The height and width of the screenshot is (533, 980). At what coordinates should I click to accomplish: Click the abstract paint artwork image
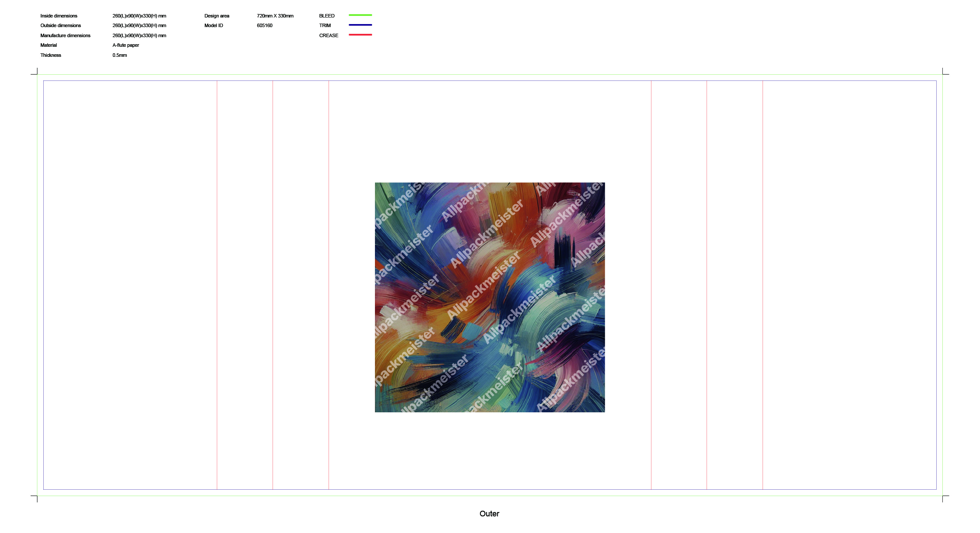coord(490,297)
